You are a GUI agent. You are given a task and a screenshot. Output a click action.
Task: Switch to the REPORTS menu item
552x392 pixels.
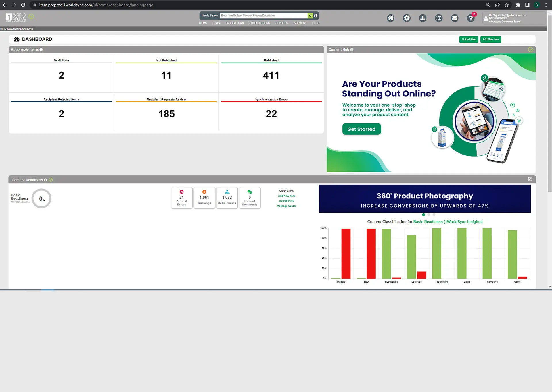pyautogui.click(x=281, y=23)
